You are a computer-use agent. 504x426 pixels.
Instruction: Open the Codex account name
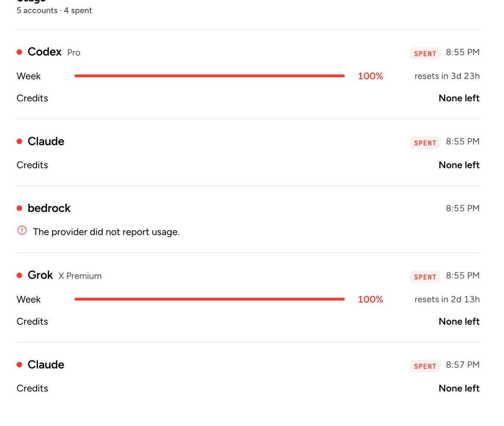pyautogui.click(x=44, y=52)
